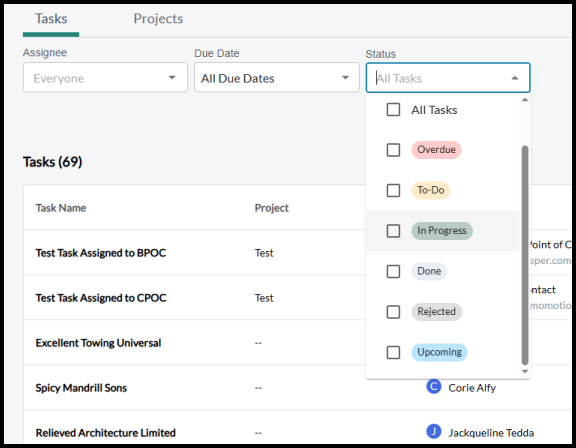Collapse the Status dropdown arrow
Screen dimensions: 576x448
(515, 78)
